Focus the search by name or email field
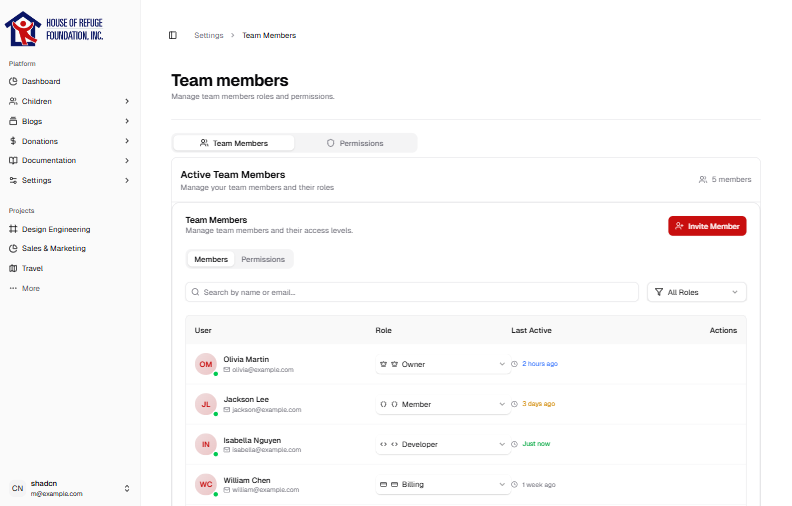This screenshot has height=506, width=792. pos(412,292)
